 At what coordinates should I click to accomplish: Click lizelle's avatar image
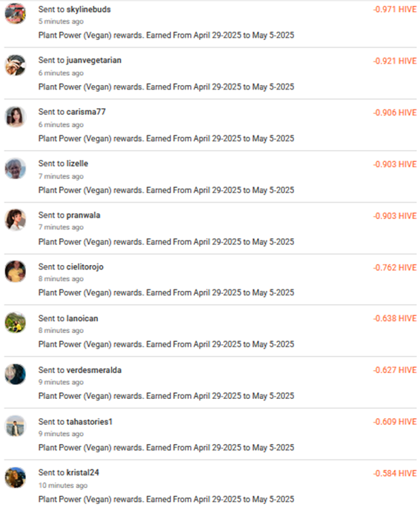pyautogui.click(x=16, y=169)
